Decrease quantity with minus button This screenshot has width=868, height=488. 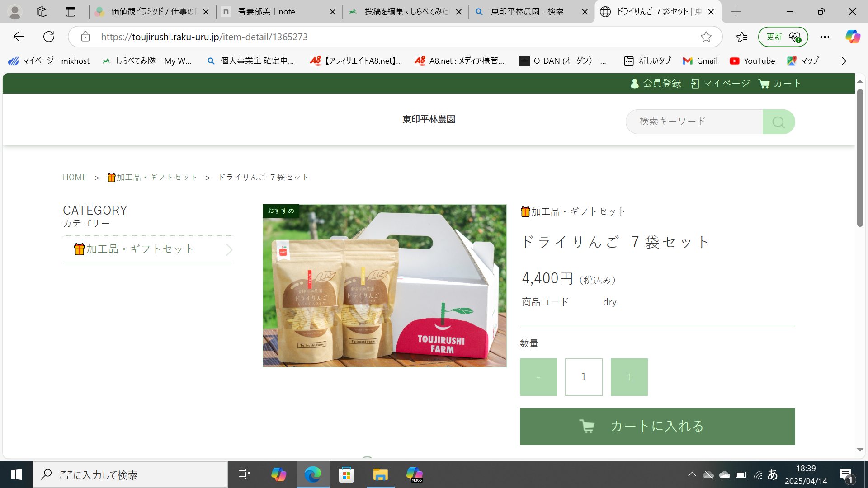[x=538, y=377]
